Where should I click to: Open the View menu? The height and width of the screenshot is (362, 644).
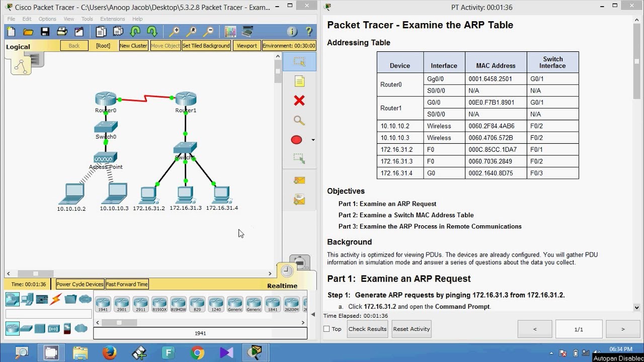(69, 19)
